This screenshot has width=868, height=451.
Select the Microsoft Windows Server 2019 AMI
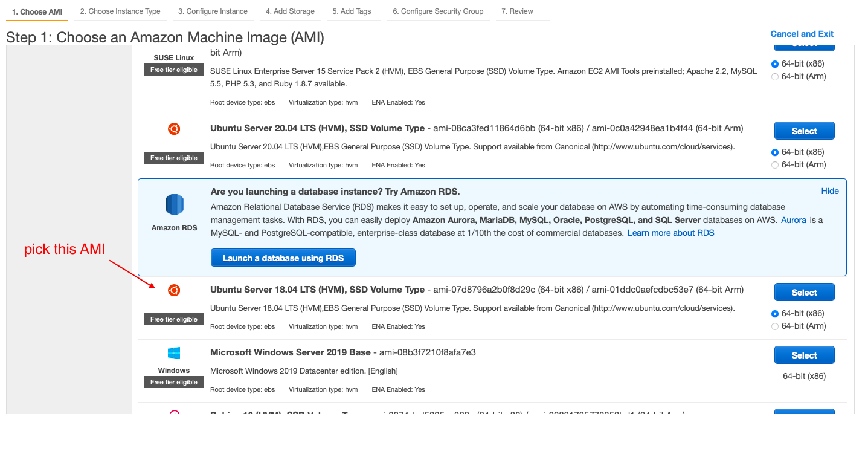point(804,355)
